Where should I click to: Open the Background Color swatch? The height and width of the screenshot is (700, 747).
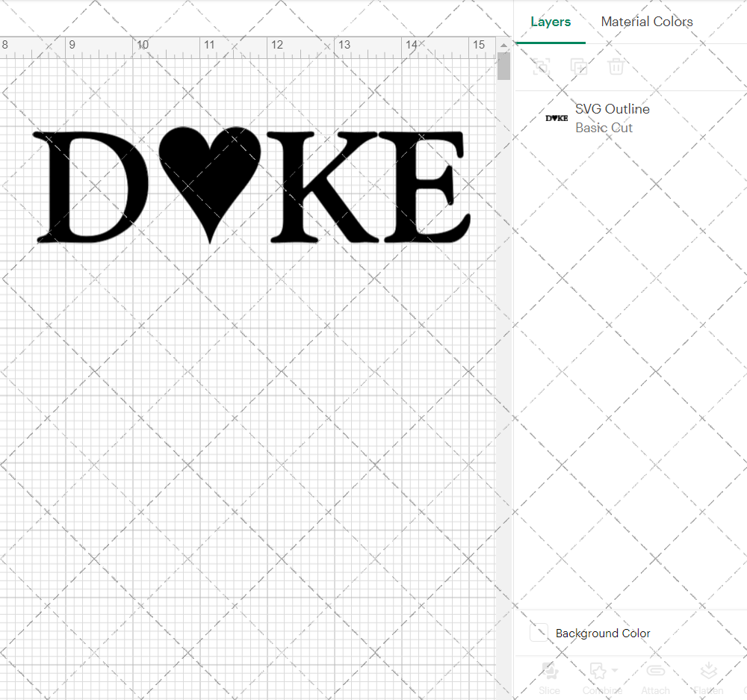click(x=539, y=632)
